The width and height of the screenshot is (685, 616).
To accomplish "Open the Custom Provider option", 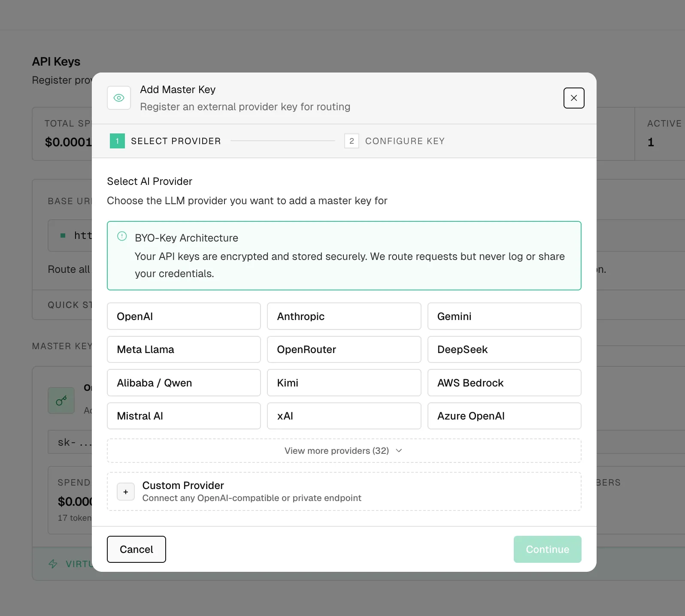I will pos(344,492).
